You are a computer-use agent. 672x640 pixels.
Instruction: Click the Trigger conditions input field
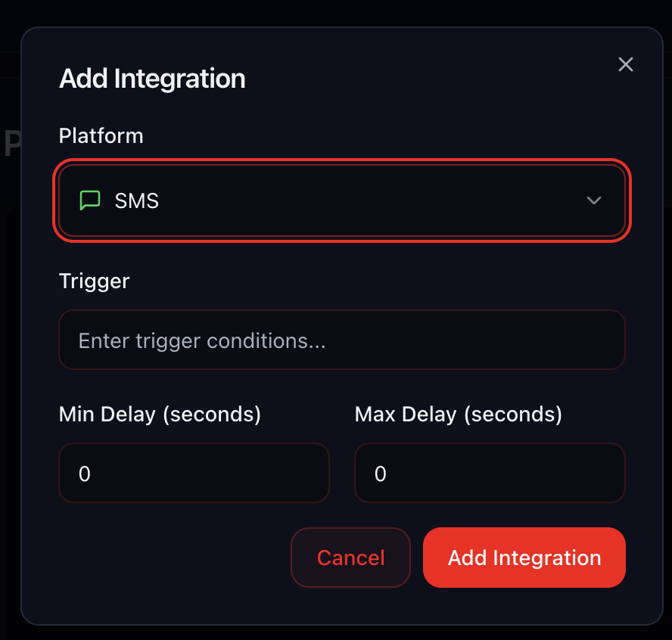[342, 340]
